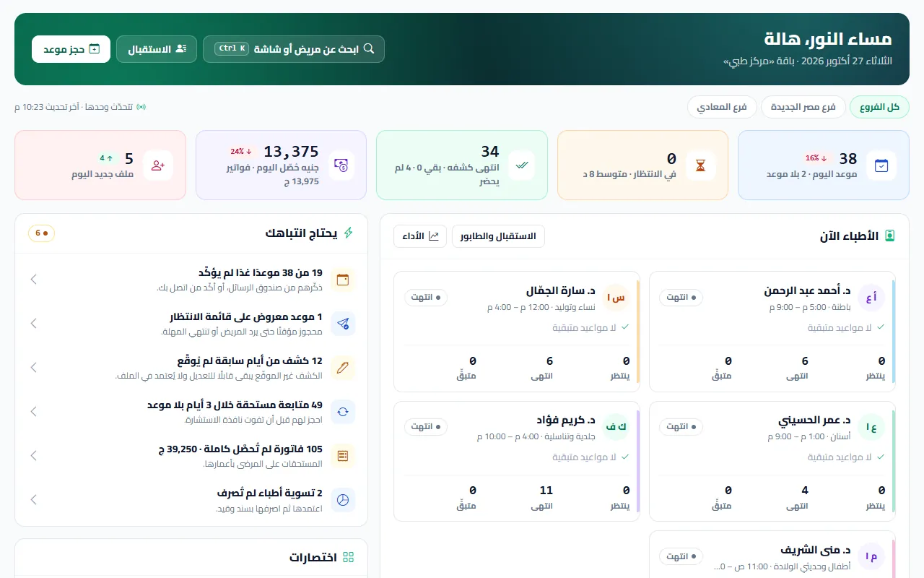
Task: Click the "16%" trend badge in the appointments card
Action: click(x=816, y=158)
